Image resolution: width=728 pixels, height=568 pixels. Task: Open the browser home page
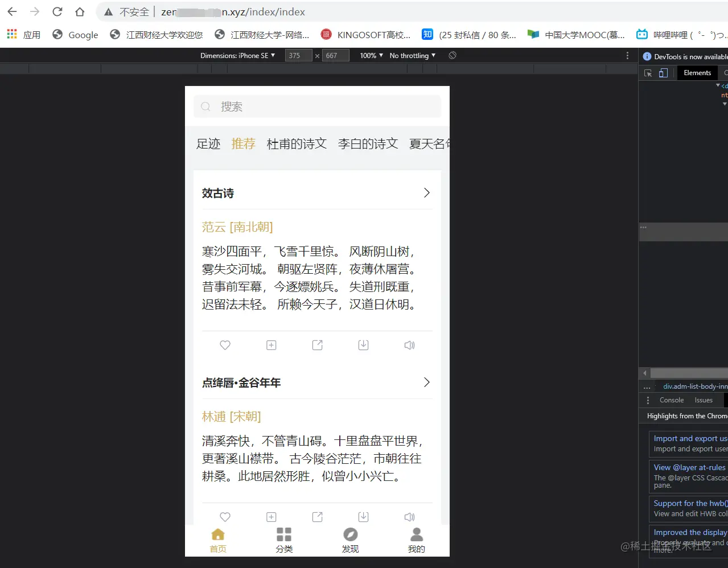[x=80, y=11]
